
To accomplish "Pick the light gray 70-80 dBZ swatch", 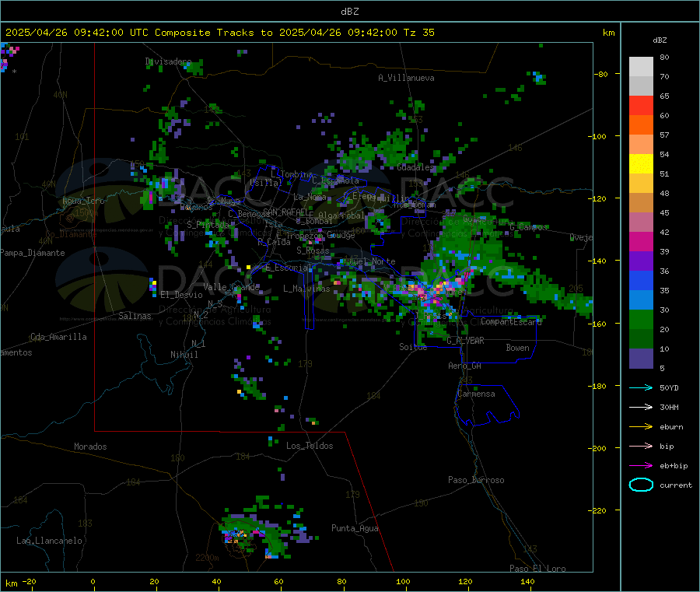I will click(641, 67).
